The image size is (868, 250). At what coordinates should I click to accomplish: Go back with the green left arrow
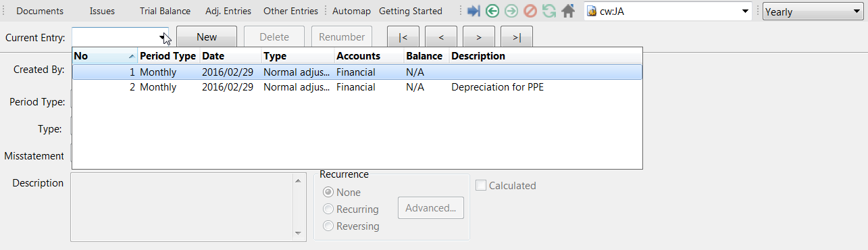(492, 11)
